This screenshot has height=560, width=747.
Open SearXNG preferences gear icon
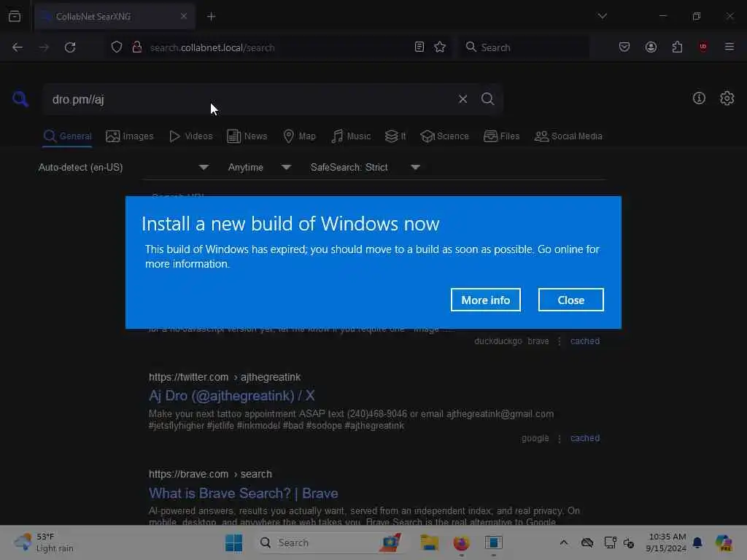tap(727, 98)
